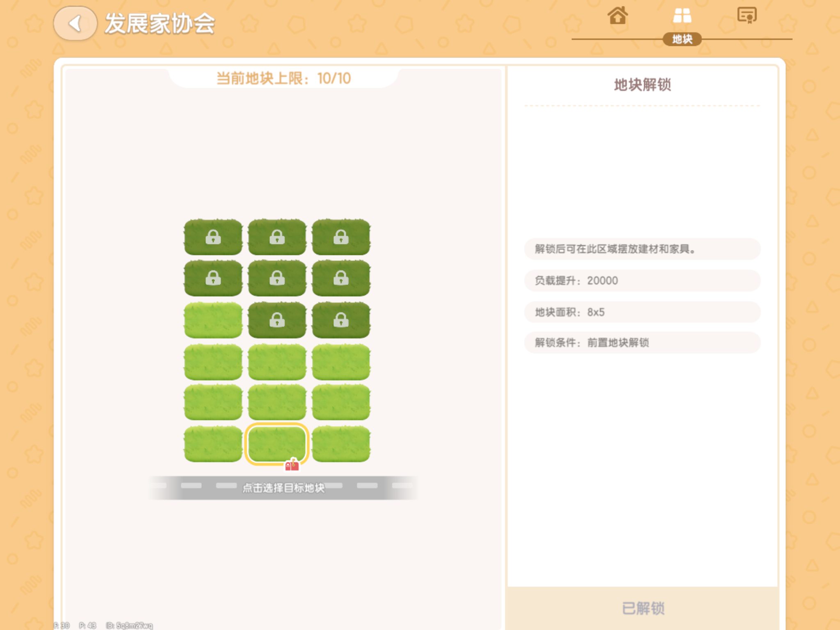Screen dimensions: 840x630
Task: Select highlighted plot with yellow border
Action: [x=277, y=444]
